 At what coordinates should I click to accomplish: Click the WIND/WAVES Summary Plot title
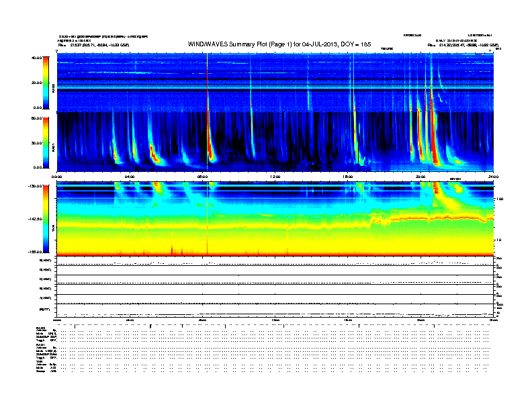tap(279, 44)
